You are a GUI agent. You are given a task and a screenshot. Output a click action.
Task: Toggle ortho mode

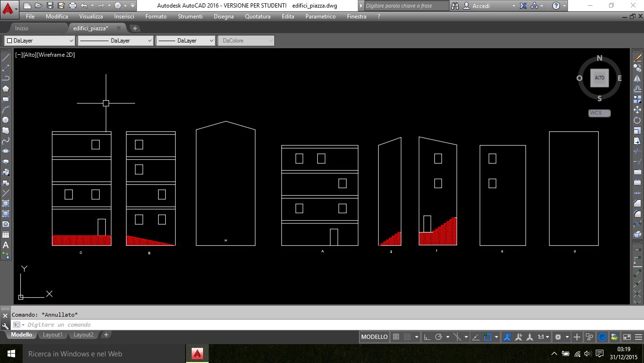pos(427,337)
